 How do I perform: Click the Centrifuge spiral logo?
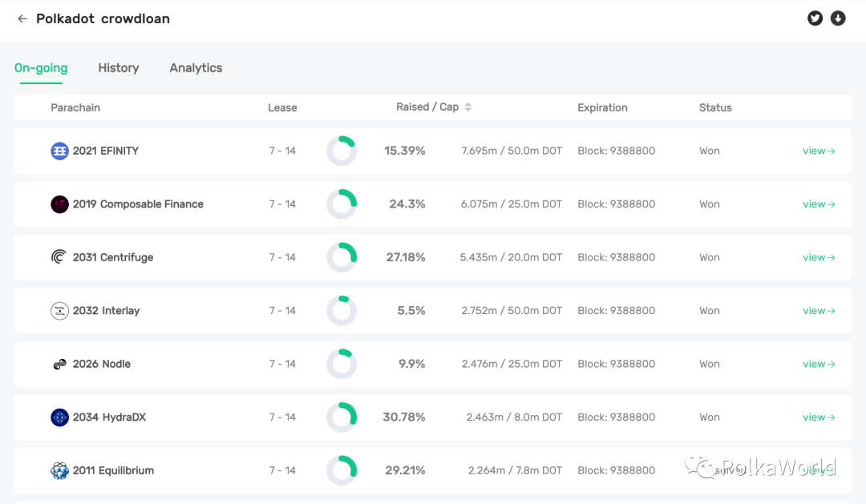[59, 257]
